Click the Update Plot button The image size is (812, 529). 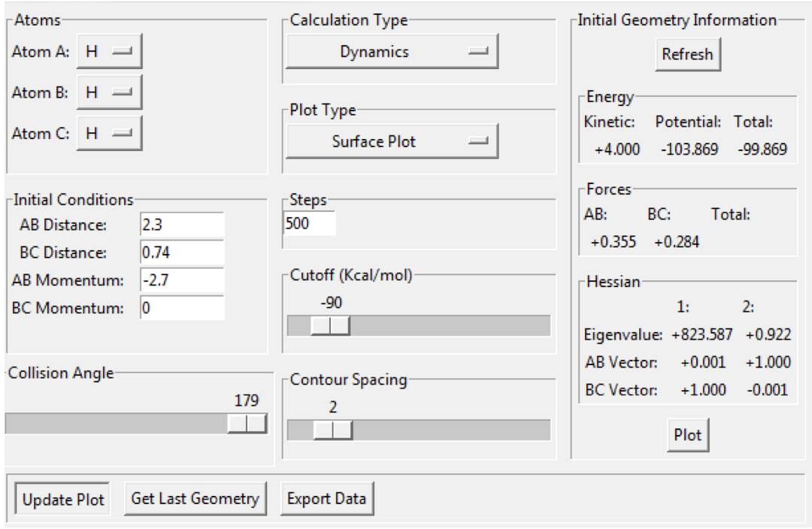click(62, 499)
